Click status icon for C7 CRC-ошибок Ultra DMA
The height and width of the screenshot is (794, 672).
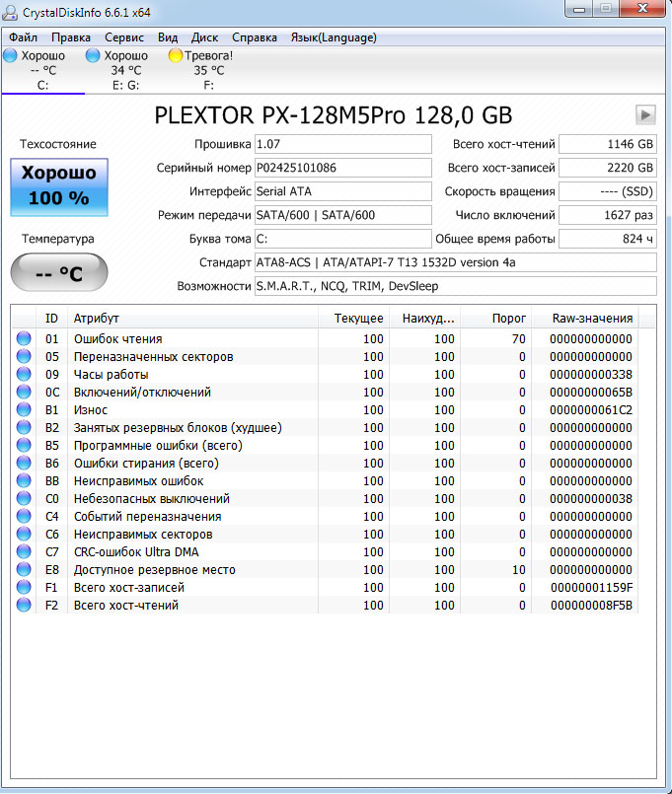coord(24,551)
